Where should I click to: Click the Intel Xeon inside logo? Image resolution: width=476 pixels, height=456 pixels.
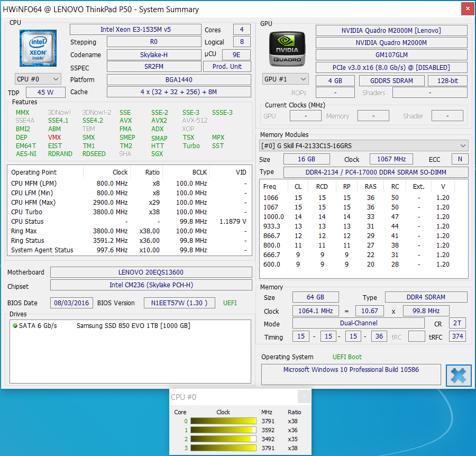click(38, 48)
